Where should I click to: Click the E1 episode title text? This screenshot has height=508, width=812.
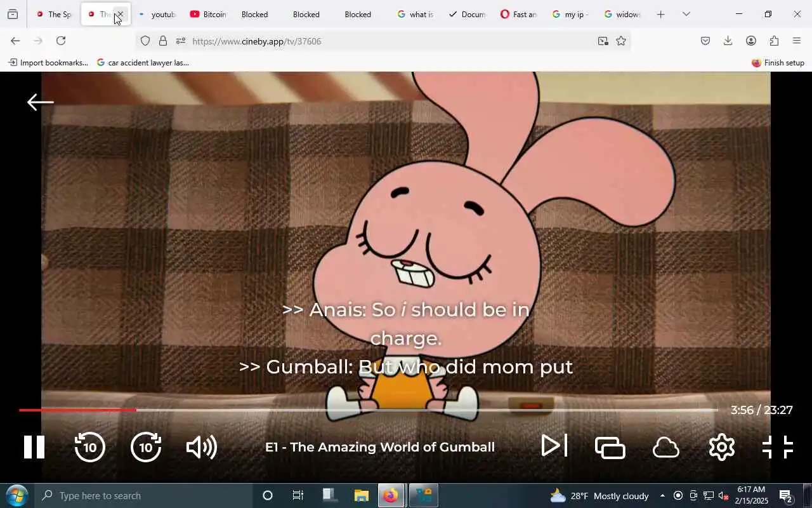[x=380, y=447]
